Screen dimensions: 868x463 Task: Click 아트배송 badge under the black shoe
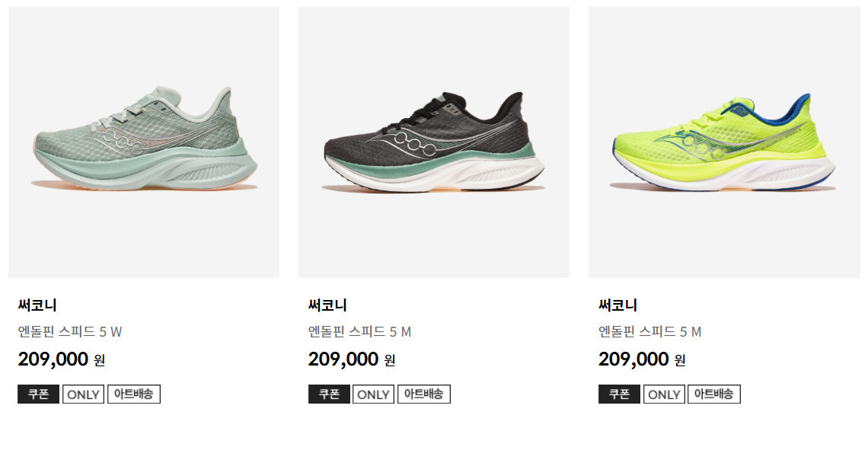click(x=424, y=394)
